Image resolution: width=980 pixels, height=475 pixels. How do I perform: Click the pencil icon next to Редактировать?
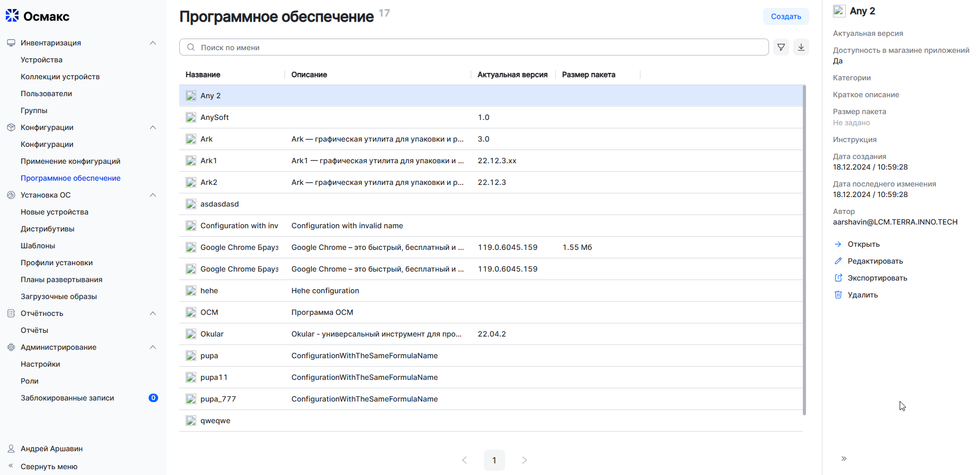pos(838,261)
